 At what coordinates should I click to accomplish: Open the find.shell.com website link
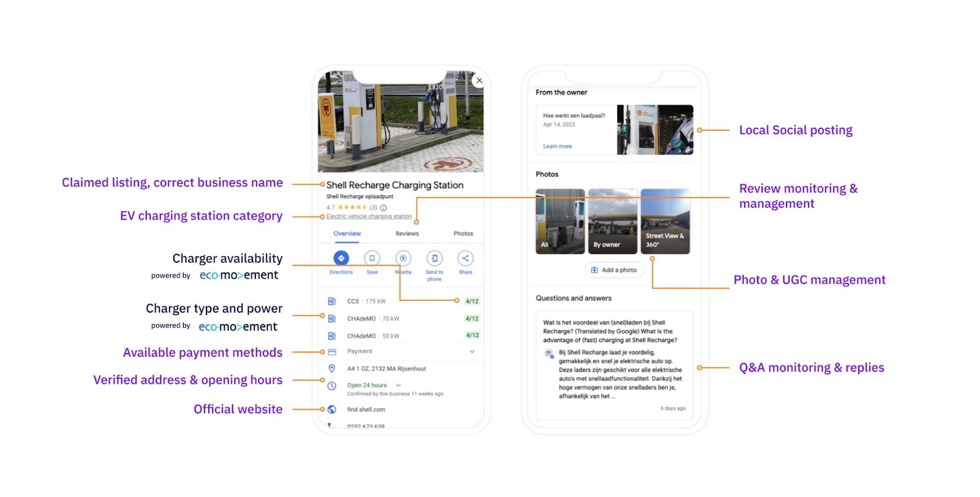pyautogui.click(x=366, y=409)
